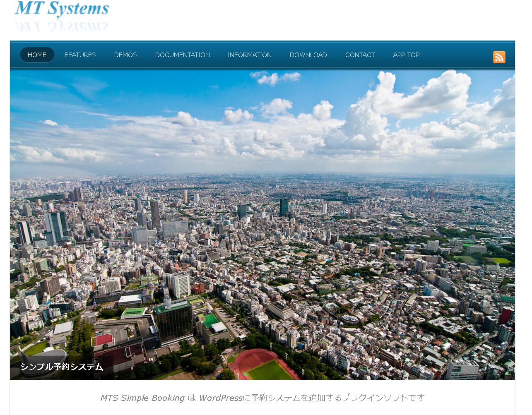Click the word "WordPress" in the tagline

click(x=221, y=398)
